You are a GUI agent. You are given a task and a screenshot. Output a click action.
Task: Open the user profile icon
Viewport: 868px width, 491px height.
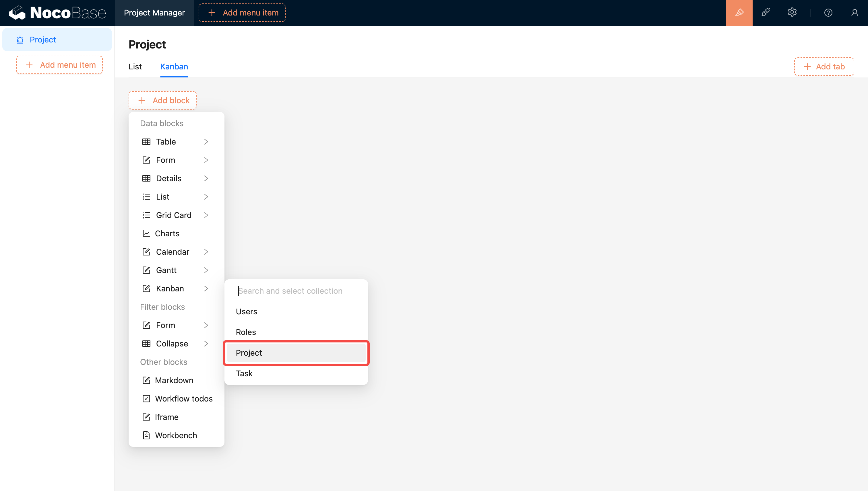pyautogui.click(x=855, y=13)
